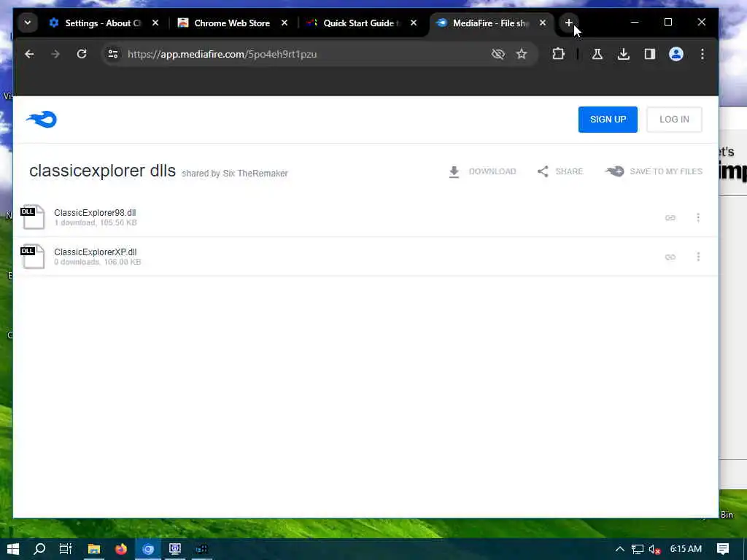Open taskbar Search magnifier

click(x=39, y=549)
